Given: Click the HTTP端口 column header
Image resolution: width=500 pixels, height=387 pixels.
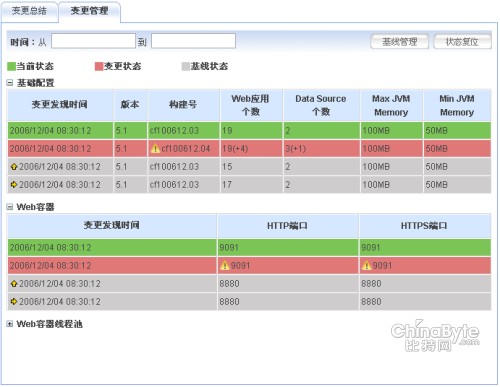Looking at the screenshot, I should point(288,226).
